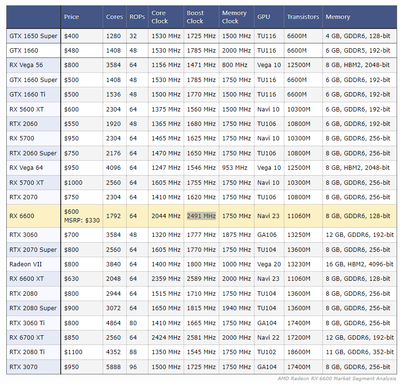
Task: Select the "RTX 3070" row name
Action: click(23, 367)
